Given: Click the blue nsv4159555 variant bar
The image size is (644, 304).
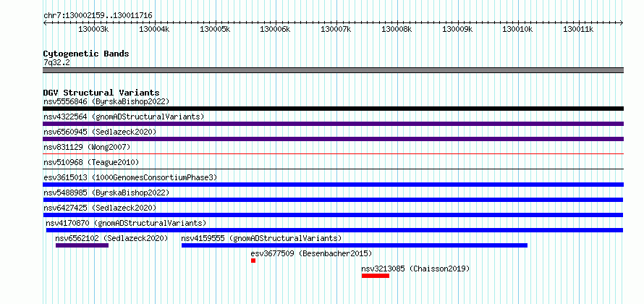Looking at the screenshot, I should [355, 245].
